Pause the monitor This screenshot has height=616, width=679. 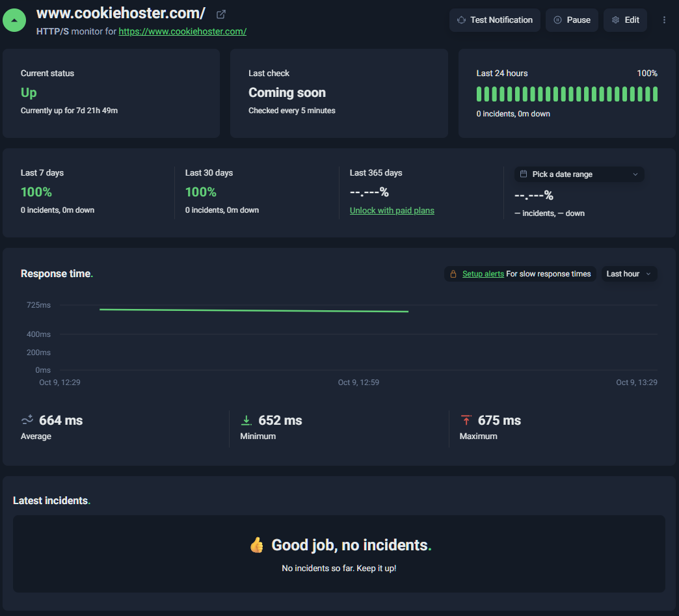coord(572,20)
